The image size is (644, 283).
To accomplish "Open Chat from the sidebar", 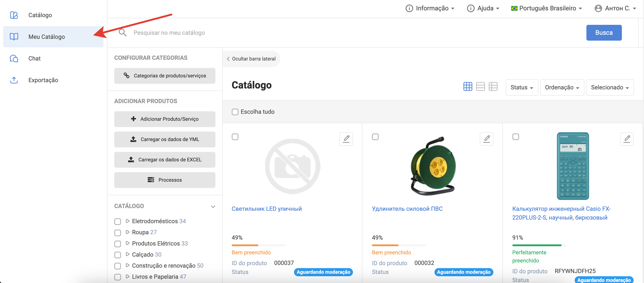I will (x=34, y=58).
